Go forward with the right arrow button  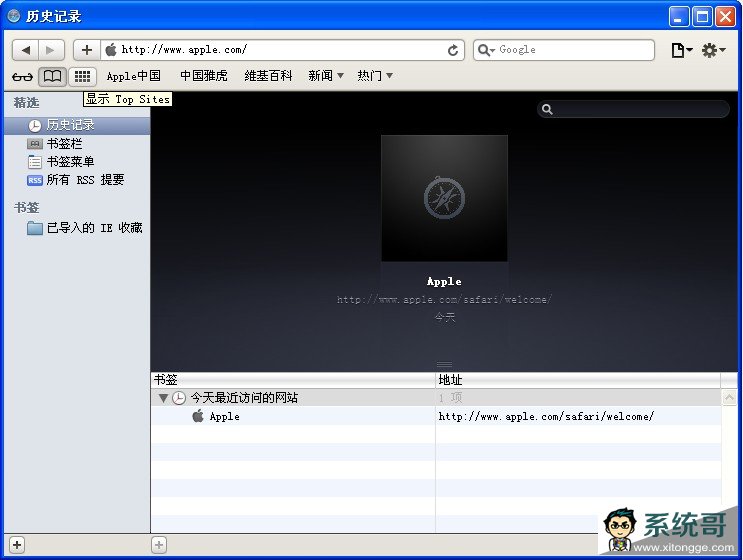coord(51,50)
